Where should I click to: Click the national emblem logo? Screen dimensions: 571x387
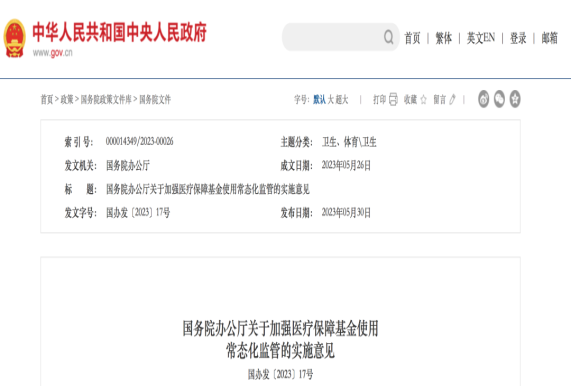click(14, 38)
